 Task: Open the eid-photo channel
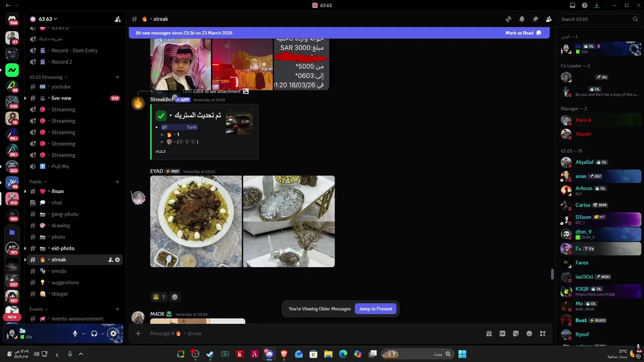(74, 248)
